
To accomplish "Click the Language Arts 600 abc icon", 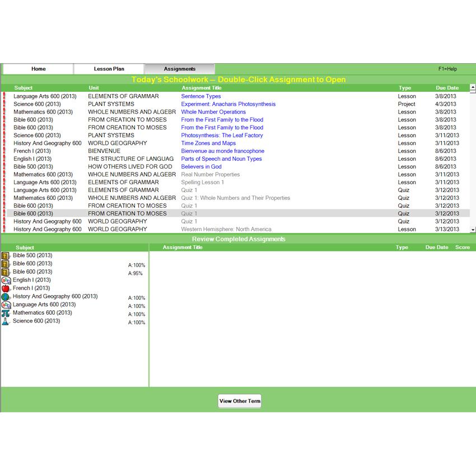I will pos(6,305).
